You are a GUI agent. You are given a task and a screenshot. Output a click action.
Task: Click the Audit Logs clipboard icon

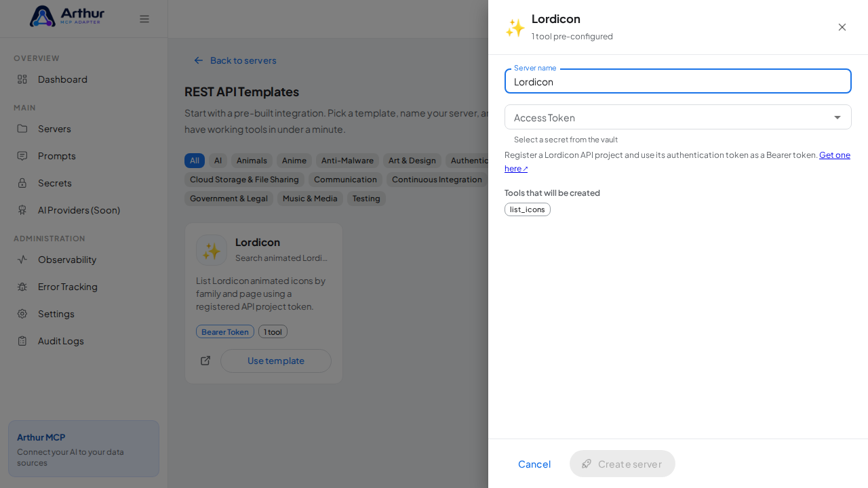click(x=22, y=341)
